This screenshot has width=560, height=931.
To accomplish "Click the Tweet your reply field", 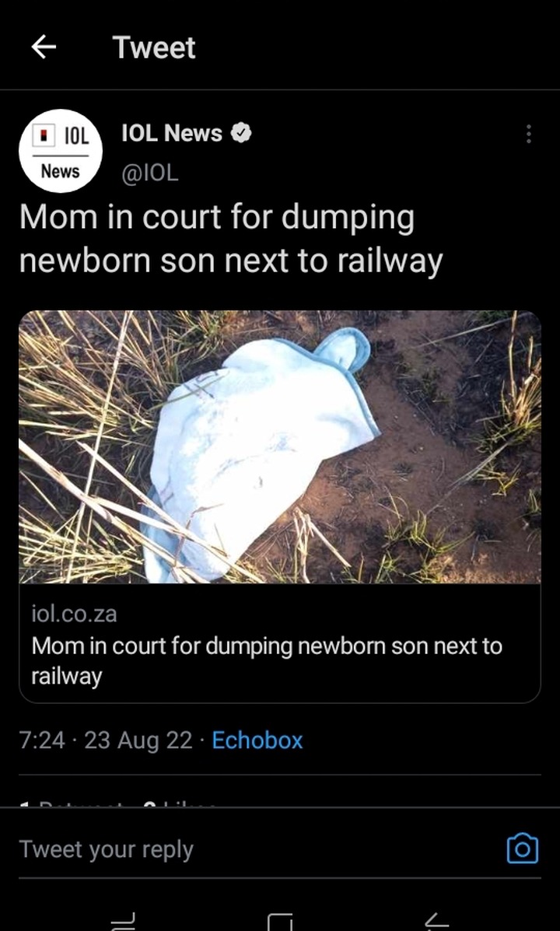I will pyautogui.click(x=255, y=849).
